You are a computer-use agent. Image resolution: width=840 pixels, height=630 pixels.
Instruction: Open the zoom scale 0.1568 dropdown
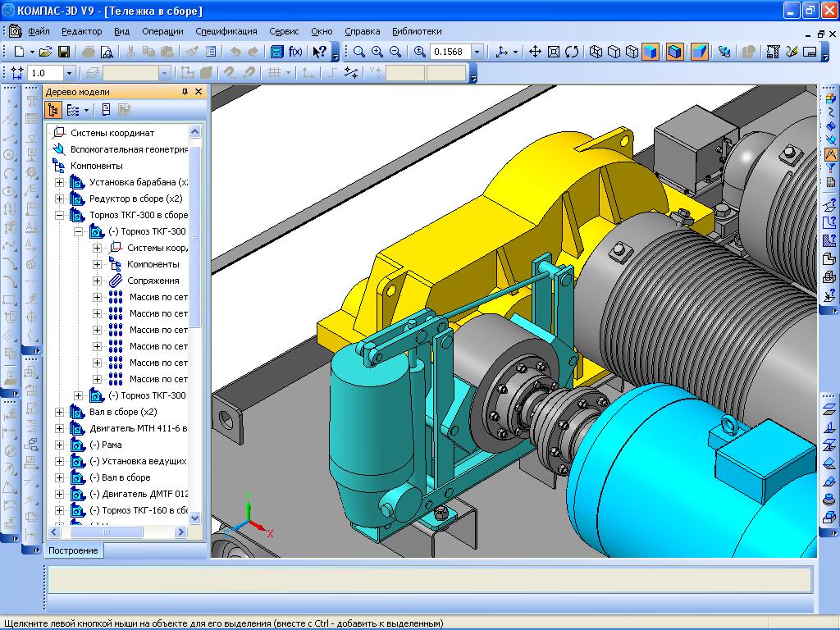tap(477, 52)
